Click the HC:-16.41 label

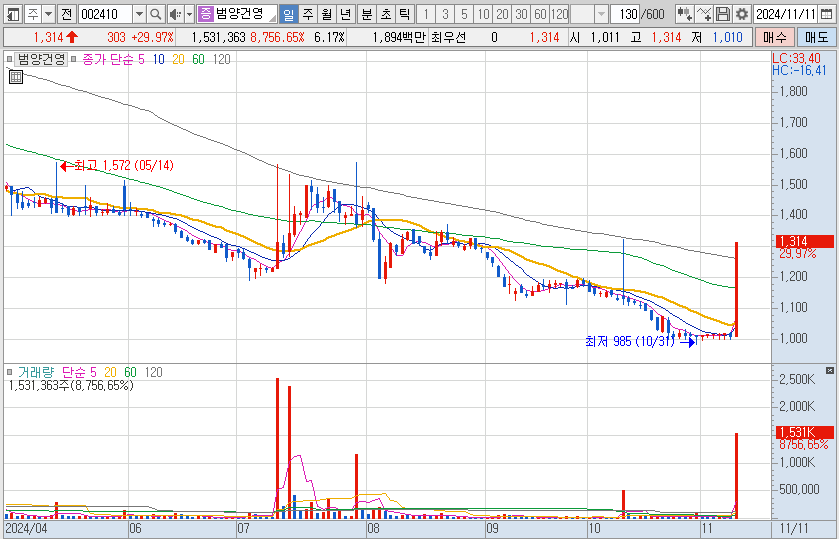point(799,70)
